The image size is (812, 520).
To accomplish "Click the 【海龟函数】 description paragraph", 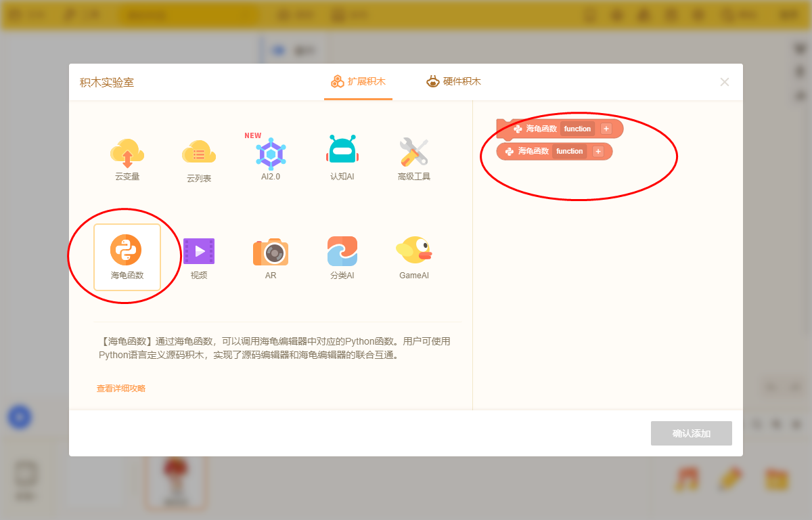I will click(x=273, y=348).
